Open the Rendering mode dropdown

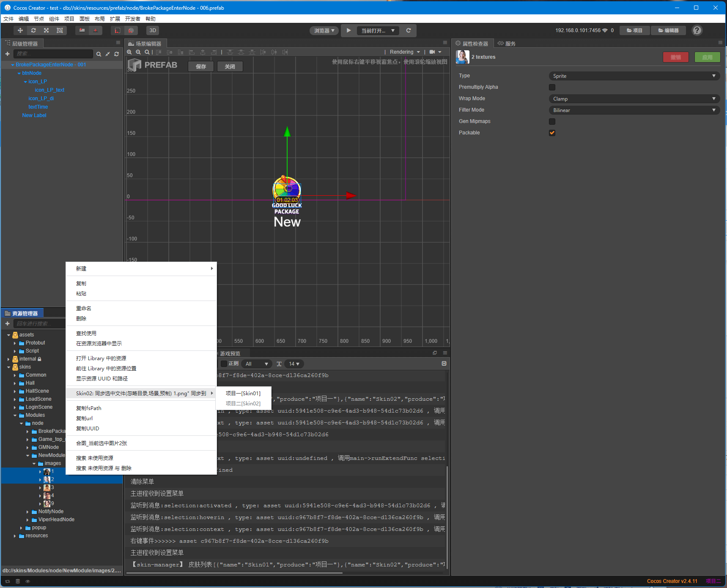[405, 52]
